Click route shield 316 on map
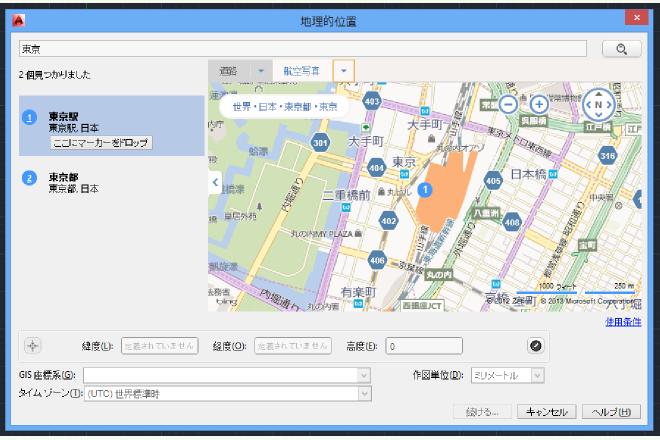This screenshot has width=660, height=440. [607, 156]
